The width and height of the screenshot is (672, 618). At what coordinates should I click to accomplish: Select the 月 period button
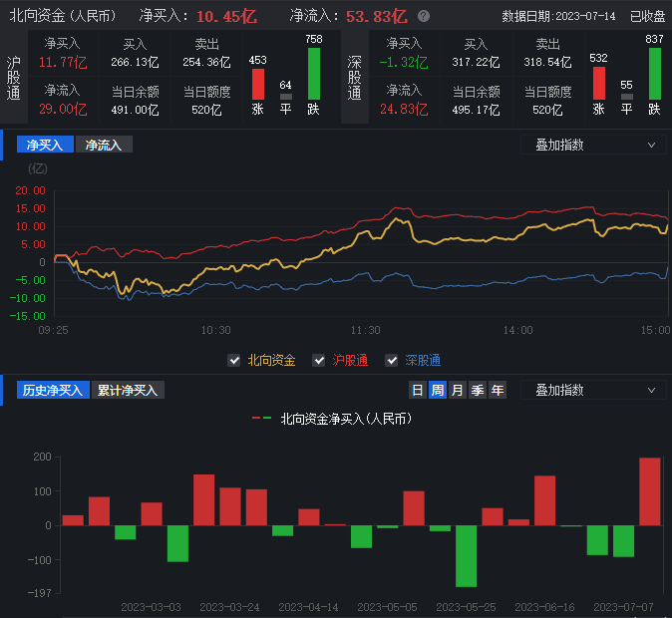(x=457, y=390)
